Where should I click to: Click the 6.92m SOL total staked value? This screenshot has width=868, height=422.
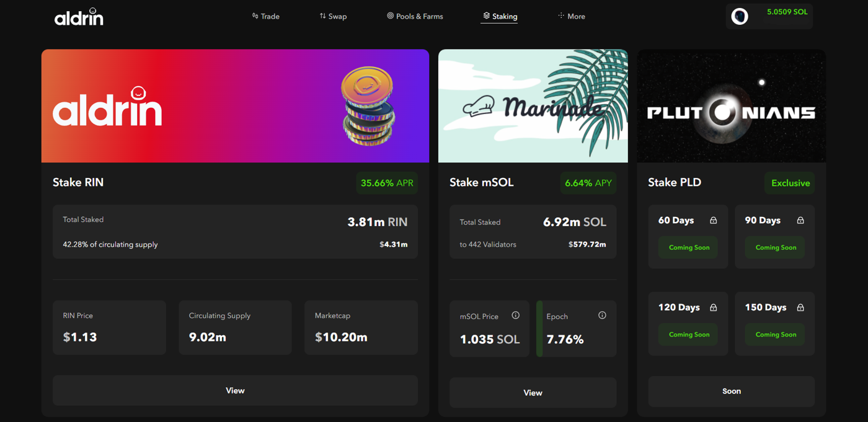coord(575,222)
